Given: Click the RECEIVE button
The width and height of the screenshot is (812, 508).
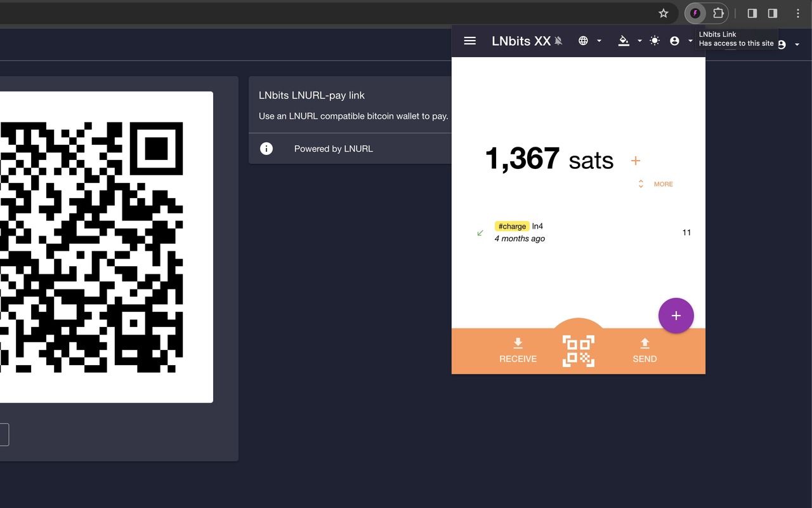Looking at the screenshot, I should pos(518,351).
